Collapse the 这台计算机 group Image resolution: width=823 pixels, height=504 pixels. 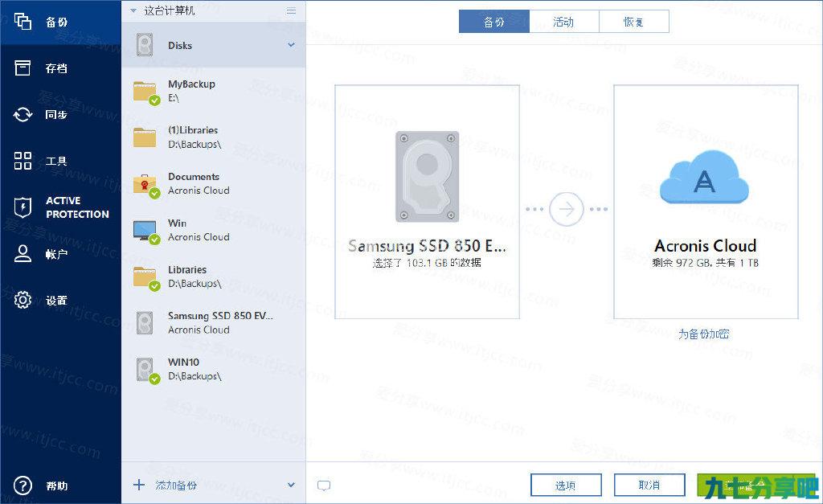pyautogui.click(x=133, y=10)
